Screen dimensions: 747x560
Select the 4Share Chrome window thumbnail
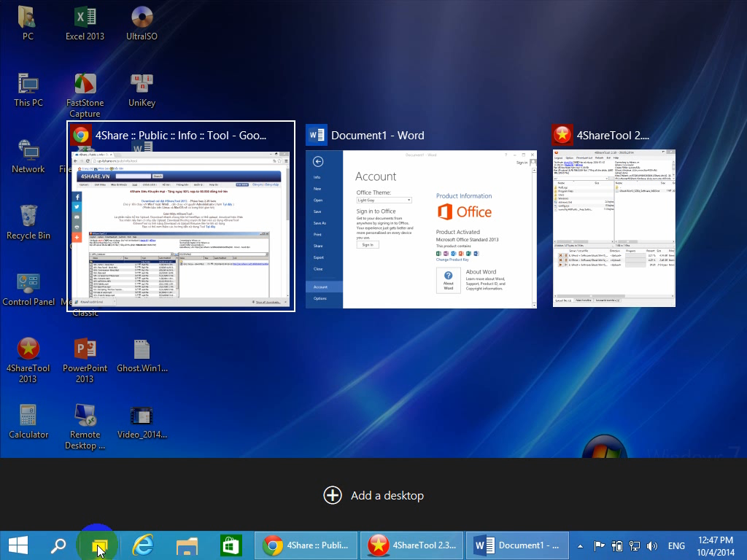click(181, 229)
